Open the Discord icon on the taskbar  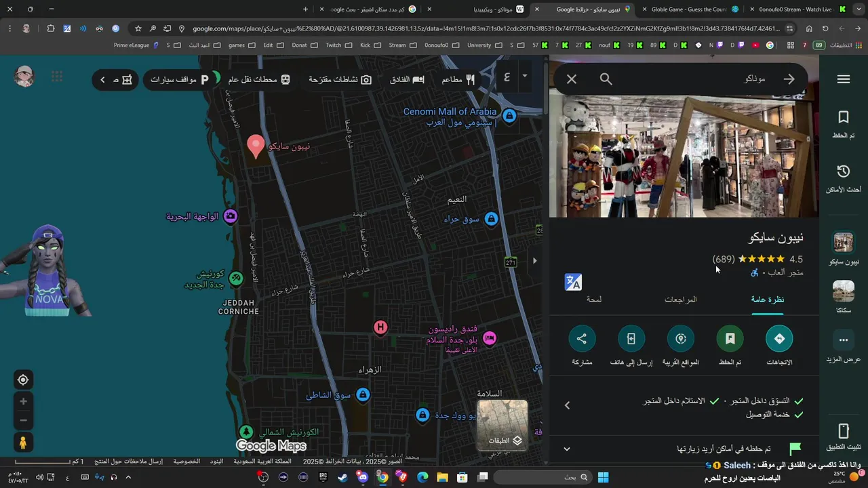tap(363, 477)
